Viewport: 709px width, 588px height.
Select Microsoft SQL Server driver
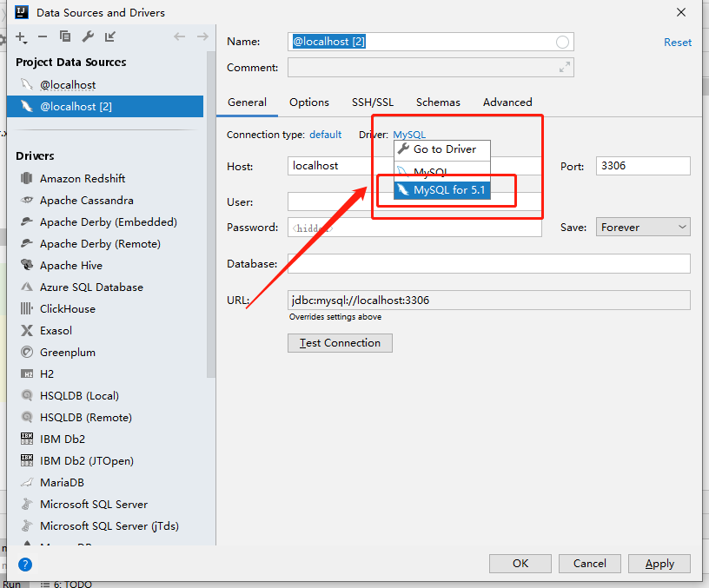(x=94, y=504)
